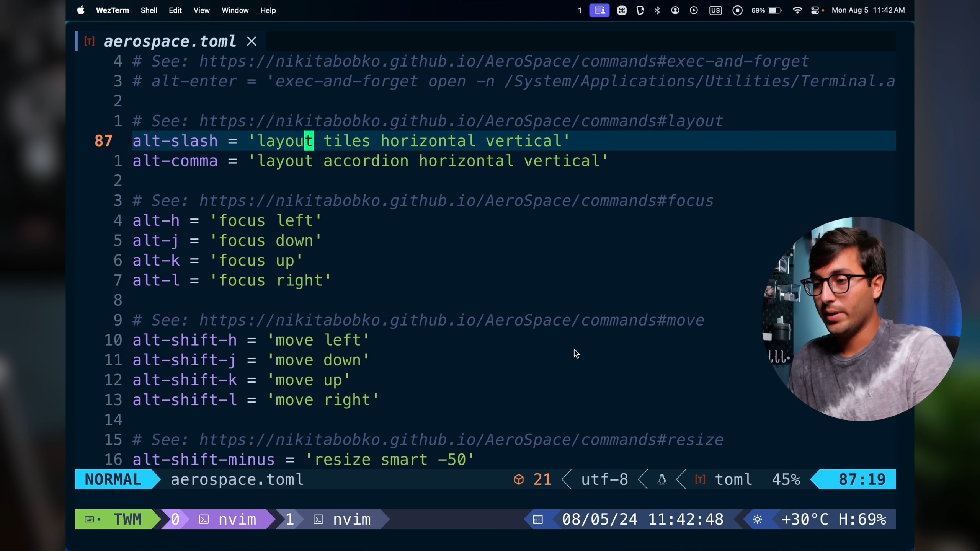The height and width of the screenshot is (551, 980).
Task: Open the Shell menu
Action: click(149, 10)
